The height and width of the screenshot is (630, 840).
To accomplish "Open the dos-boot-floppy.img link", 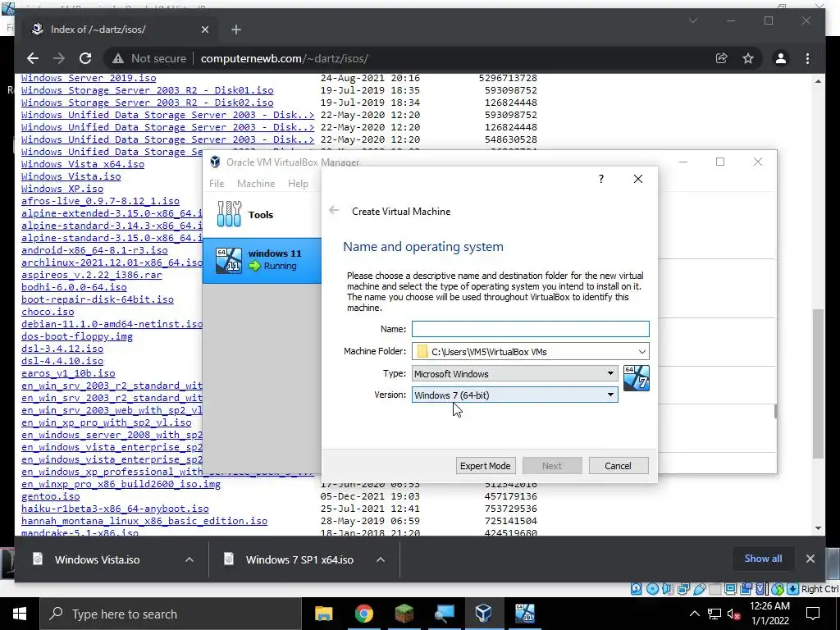I will pos(77,336).
